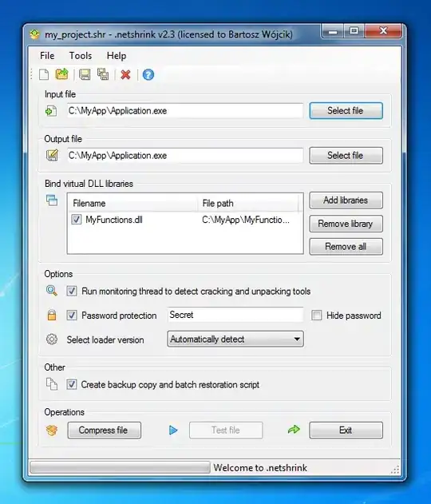Click the netshrink title bar app icon

34,34
